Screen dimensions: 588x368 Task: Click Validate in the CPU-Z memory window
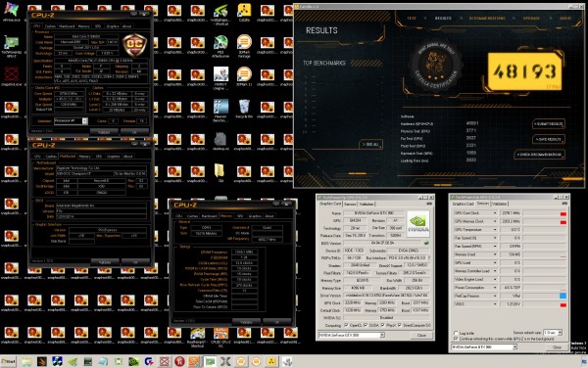click(x=246, y=322)
